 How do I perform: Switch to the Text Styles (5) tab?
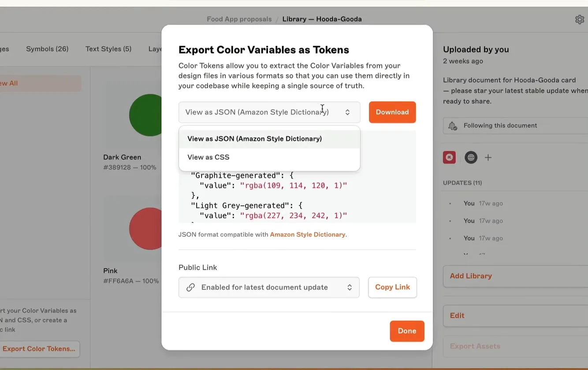coord(108,49)
